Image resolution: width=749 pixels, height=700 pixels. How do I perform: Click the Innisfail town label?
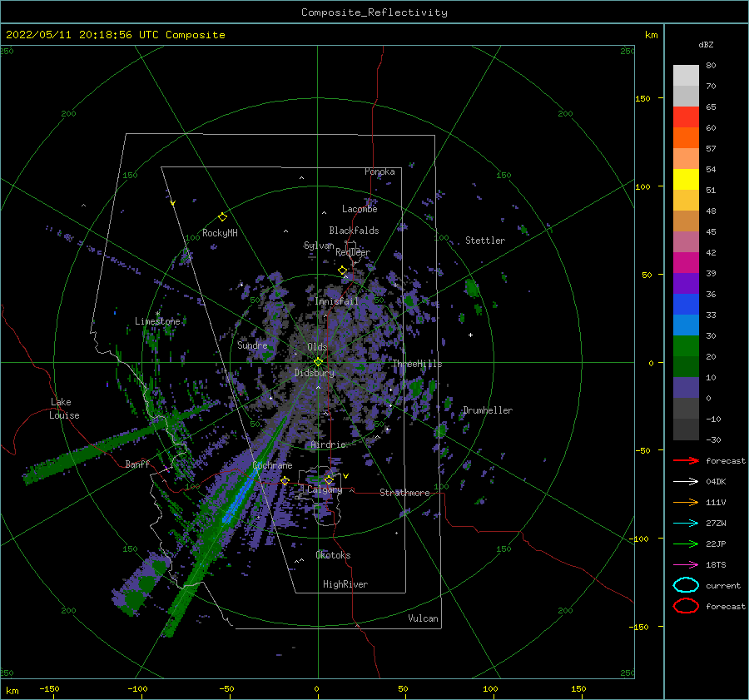tap(336, 301)
